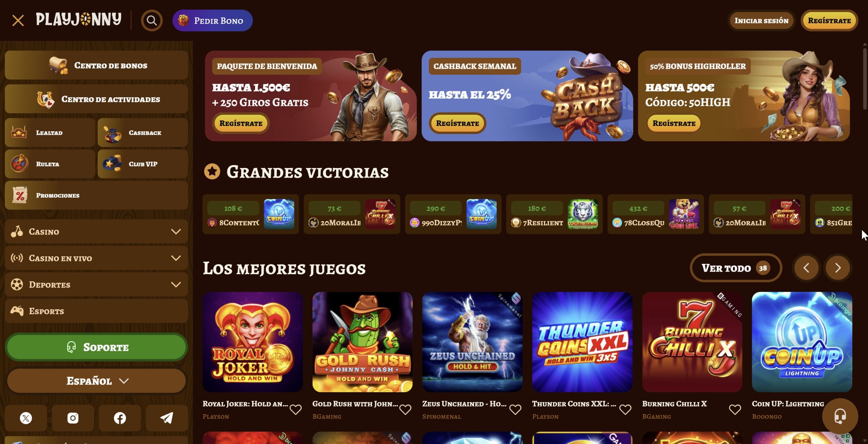
Task: Show previous games with left arrow
Action: [x=806, y=268]
